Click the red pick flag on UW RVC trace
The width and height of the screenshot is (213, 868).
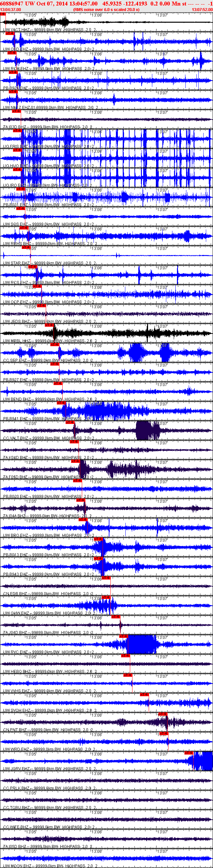[124, 636]
